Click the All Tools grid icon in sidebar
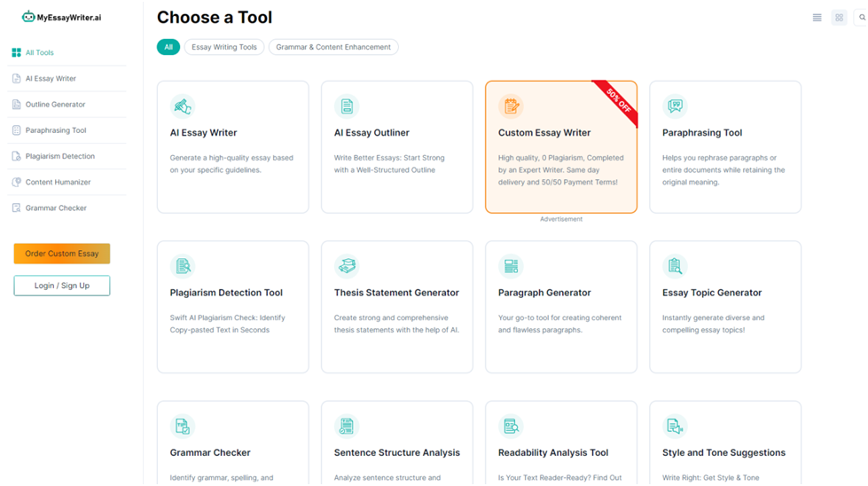Screen dimensions: 868x486 [16, 52]
